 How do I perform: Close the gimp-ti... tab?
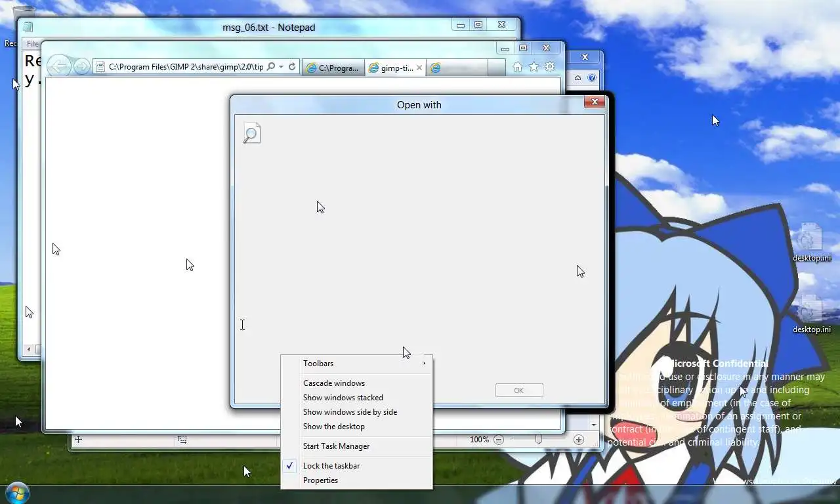pyautogui.click(x=419, y=68)
